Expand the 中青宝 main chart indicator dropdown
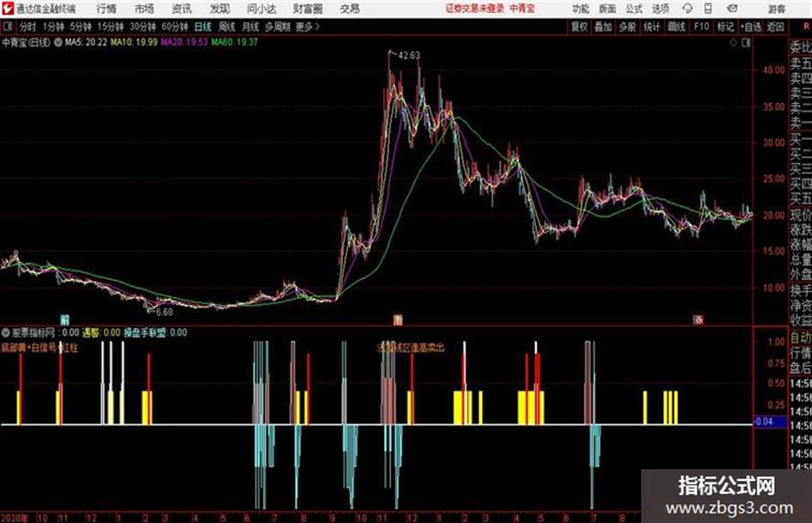Screen dimensions: 812x523 click(x=58, y=42)
